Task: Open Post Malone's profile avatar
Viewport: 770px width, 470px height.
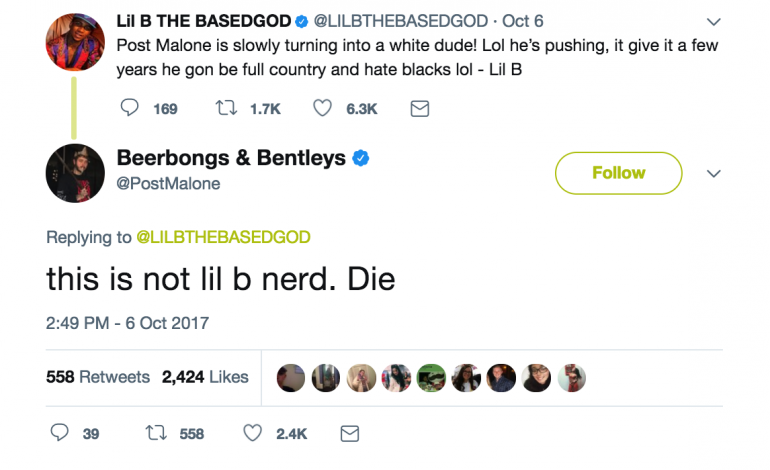Action: click(75, 172)
